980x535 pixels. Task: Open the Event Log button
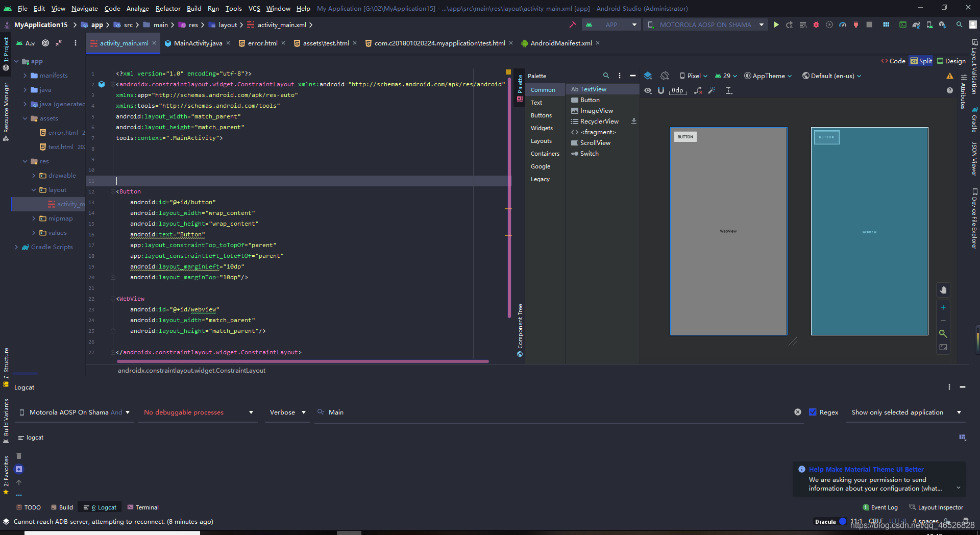[x=880, y=507]
